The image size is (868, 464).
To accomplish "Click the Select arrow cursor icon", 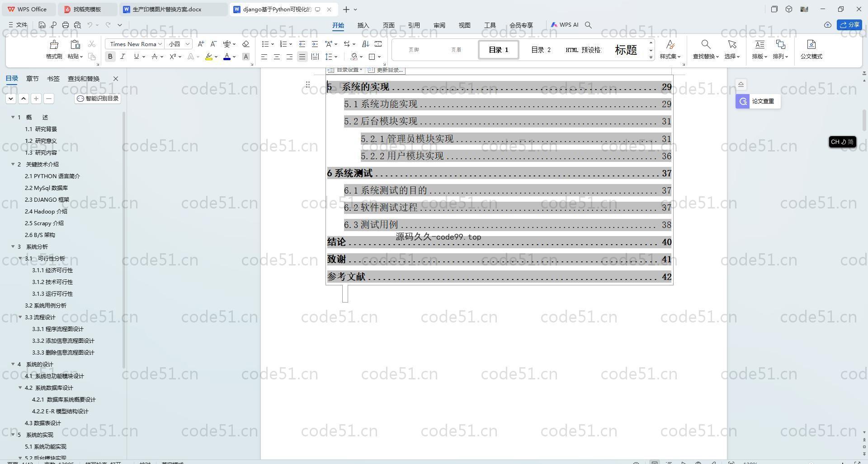I will click(731, 44).
